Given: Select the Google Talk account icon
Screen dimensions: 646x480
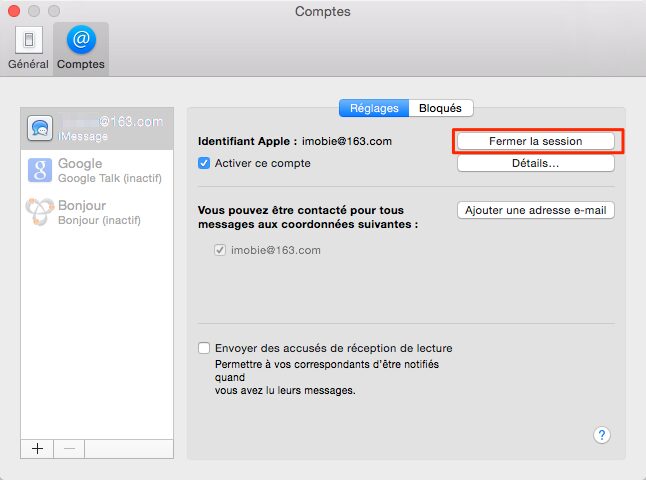Looking at the screenshot, I should [40, 170].
